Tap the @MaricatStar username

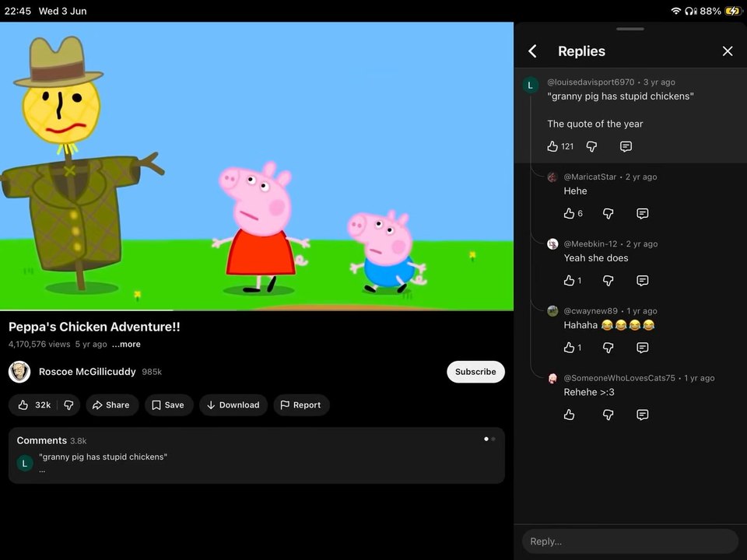tap(590, 177)
